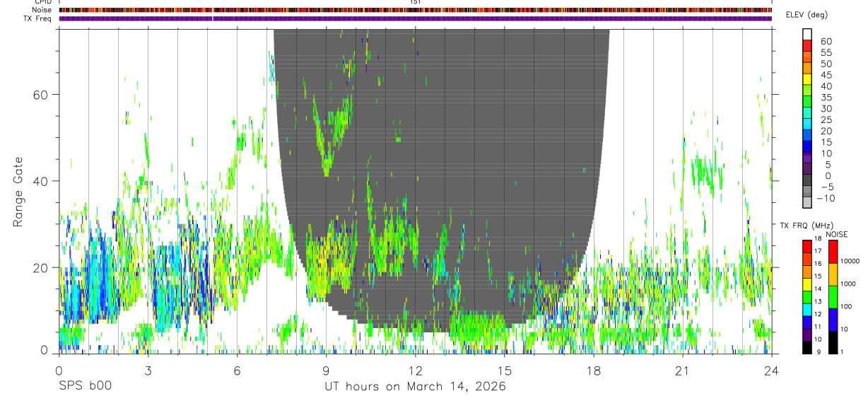Click the green 100–1000 NOISE legend swatch
Image resolution: width=868 pixels, height=401 pixels.
coord(832,297)
